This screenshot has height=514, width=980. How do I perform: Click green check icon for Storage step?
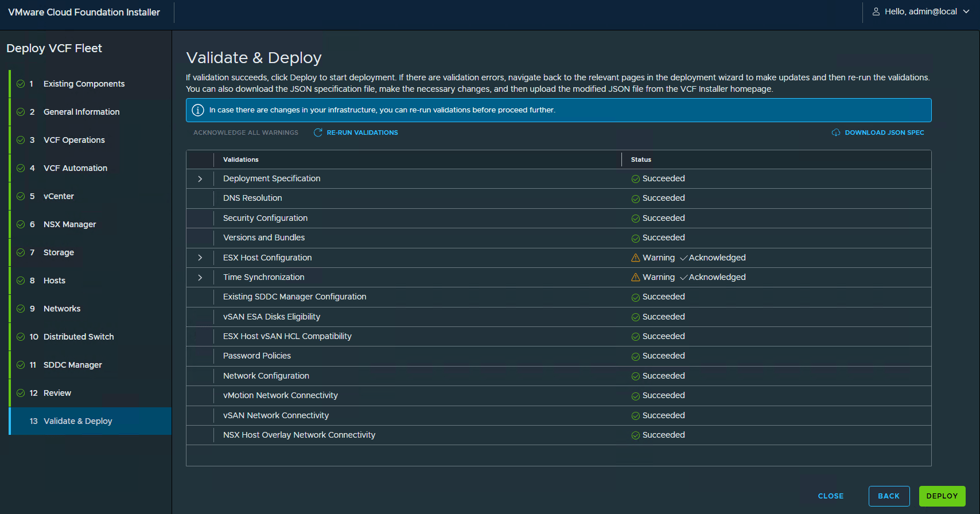coord(21,252)
